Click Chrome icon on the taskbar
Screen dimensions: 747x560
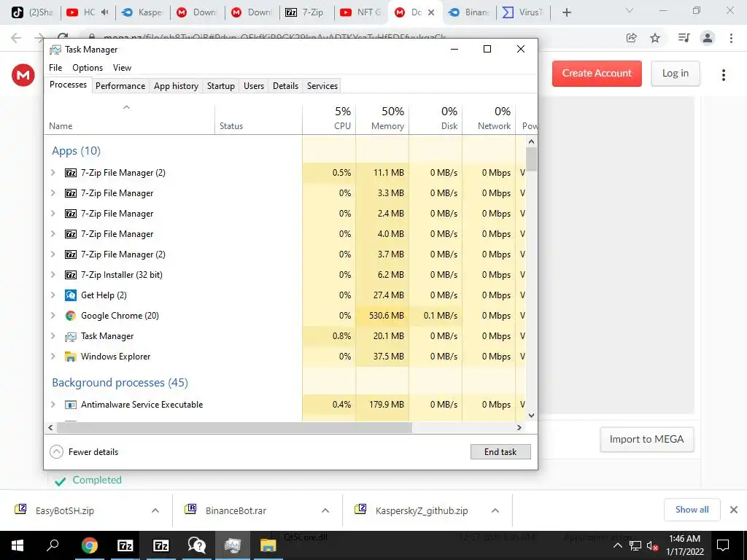click(89, 545)
